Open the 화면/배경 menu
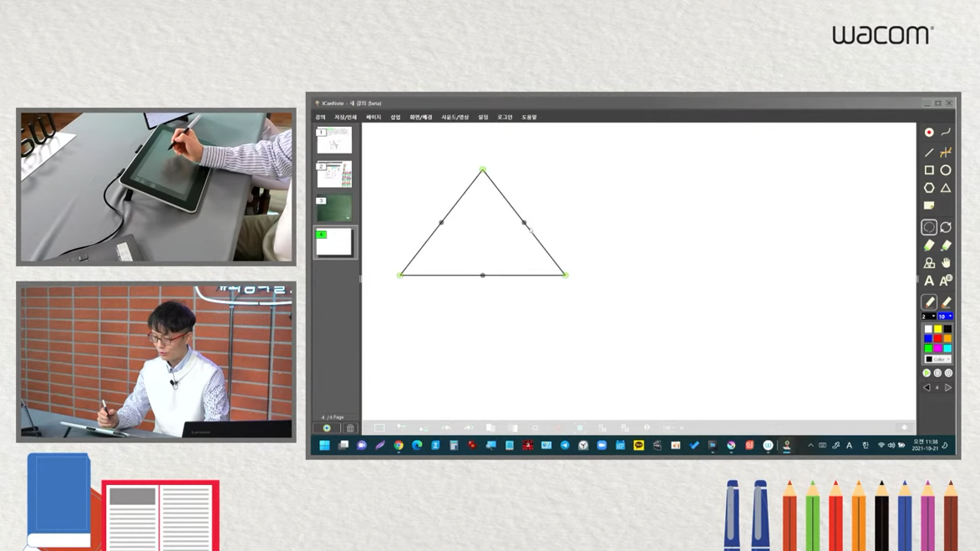The image size is (980, 551). [x=421, y=117]
